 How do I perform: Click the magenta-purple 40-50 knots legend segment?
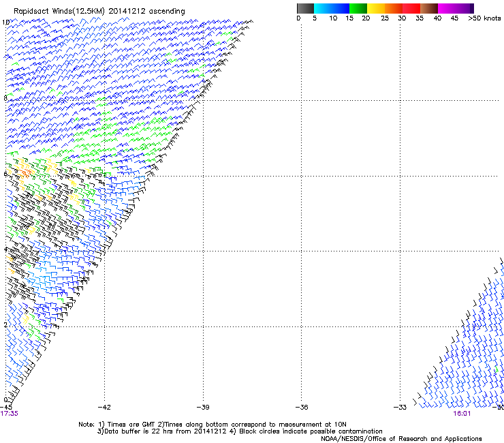tap(456, 8)
